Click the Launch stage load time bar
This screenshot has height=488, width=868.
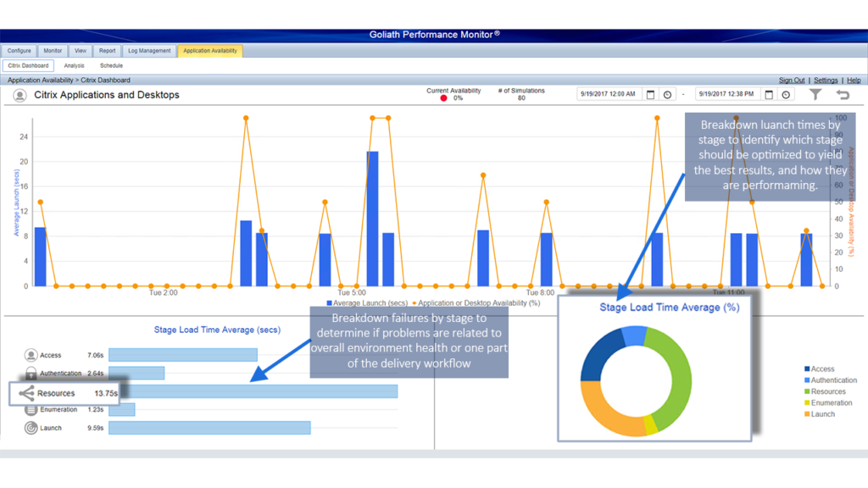point(210,428)
